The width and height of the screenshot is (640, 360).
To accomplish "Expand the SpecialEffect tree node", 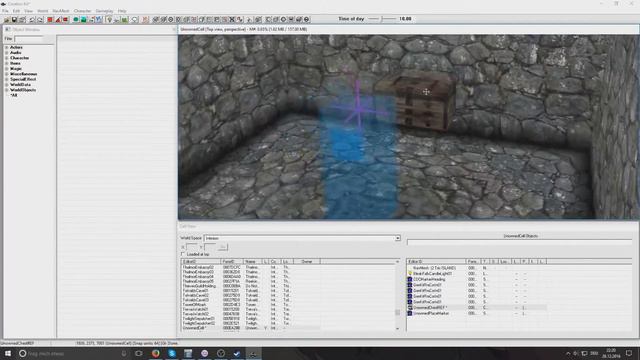I will click(x=7, y=79).
